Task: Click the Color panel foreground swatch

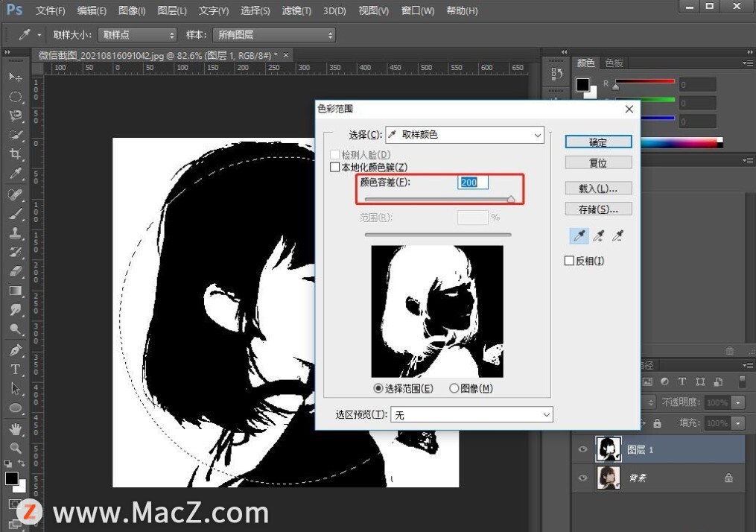Action: click(582, 84)
